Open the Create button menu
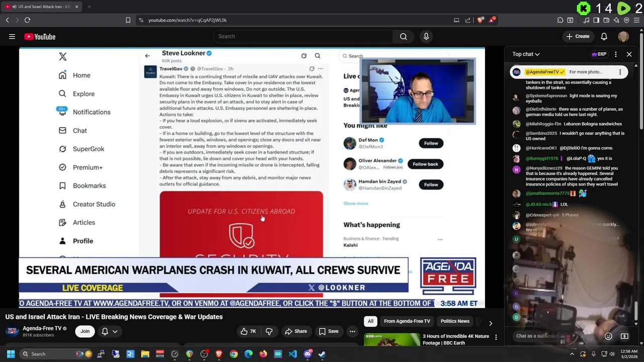The width and height of the screenshot is (644, 362). click(578, 36)
